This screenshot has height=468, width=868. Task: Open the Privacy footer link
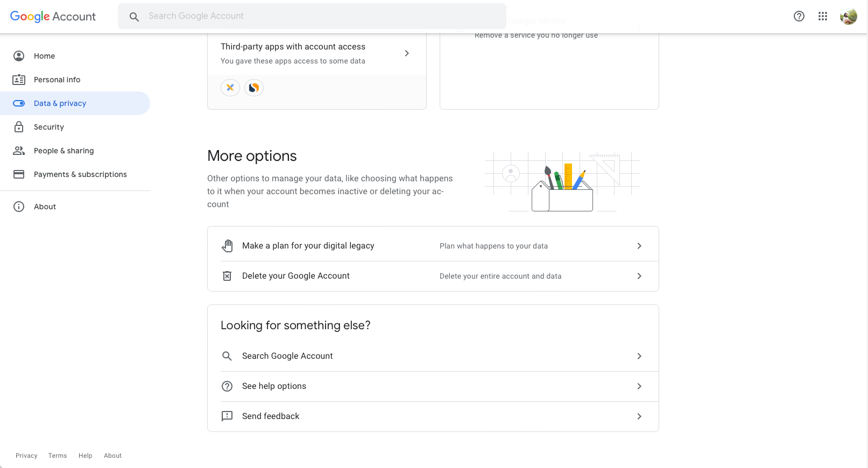tap(26, 455)
